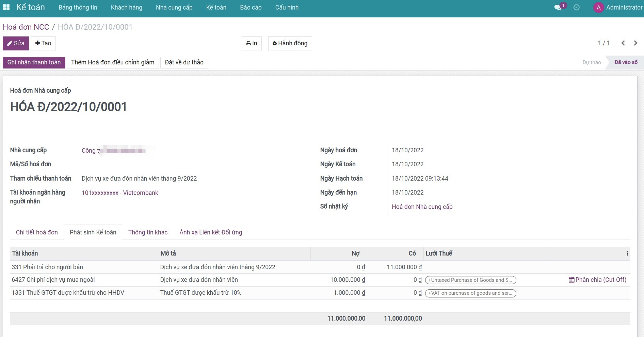Click Hoá đơn NCC breadcrumb link
The width and height of the screenshot is (644, 337).
[x=26, y=27]
